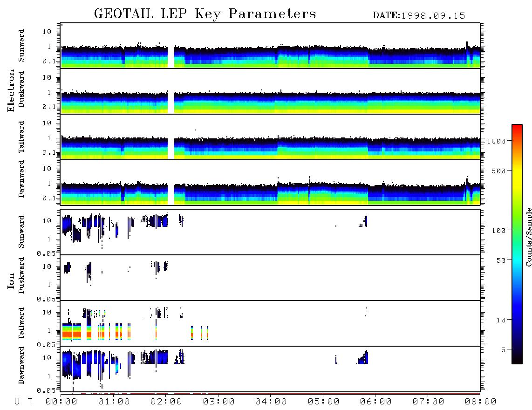Click the '100' color bar tick value

pos(499,231)
